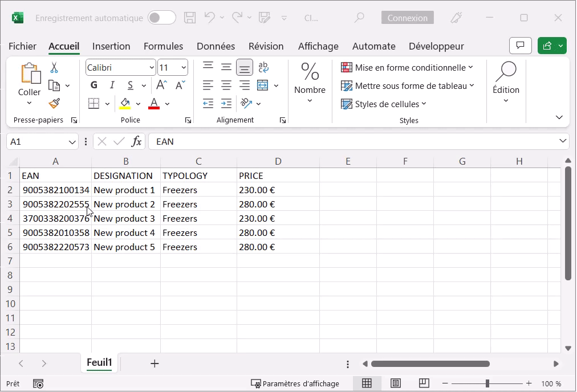Click the fill color bucket icon
The width and height of the screenshot is (577, 392).
(125, 103)
